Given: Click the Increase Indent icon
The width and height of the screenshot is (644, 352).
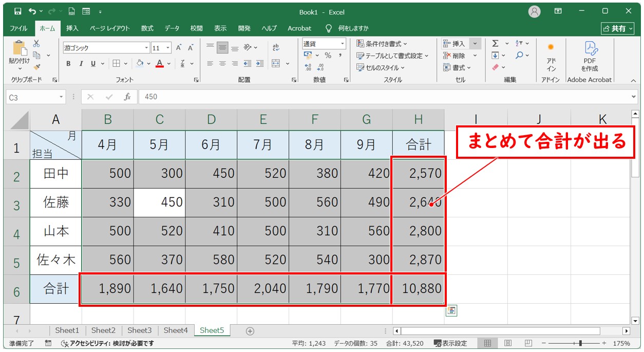Looking at the screenshot, I should (260, 64).
